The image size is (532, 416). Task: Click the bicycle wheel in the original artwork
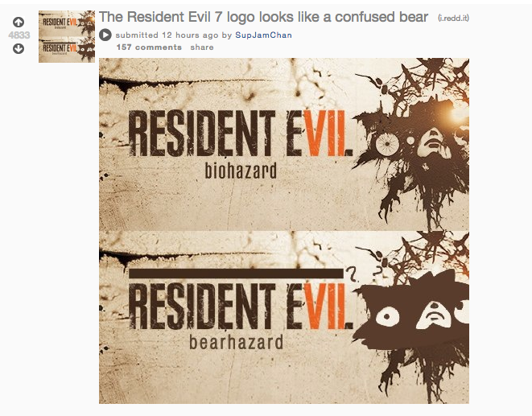pos(387,144)
